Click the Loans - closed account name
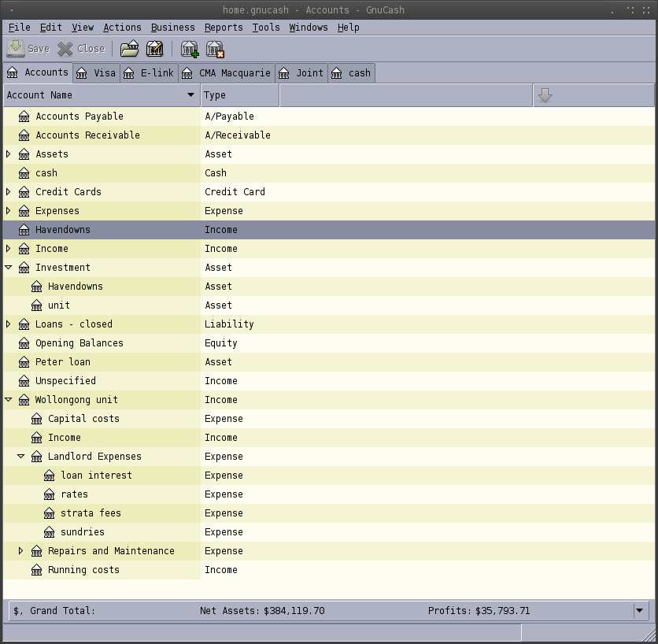Viewport: 658px width, 644px height. click(74, 324)
